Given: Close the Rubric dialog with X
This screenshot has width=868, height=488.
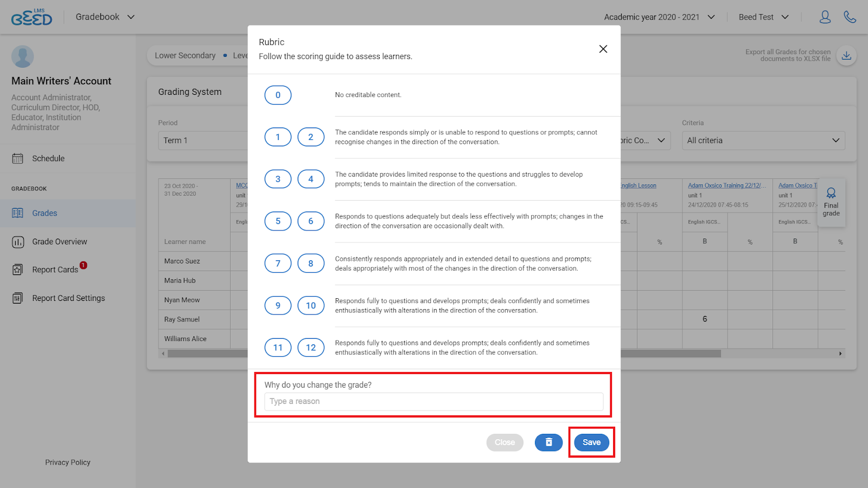Looking at the screenshot, I should pyautogui.click(x=603, y=49).
